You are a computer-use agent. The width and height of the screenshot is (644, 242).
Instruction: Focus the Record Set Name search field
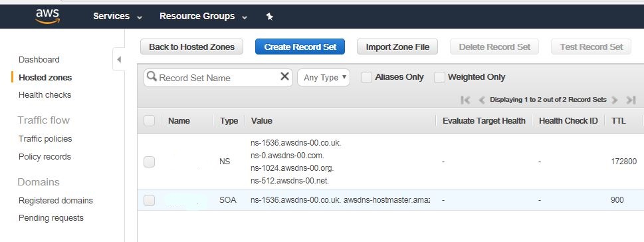218,77
